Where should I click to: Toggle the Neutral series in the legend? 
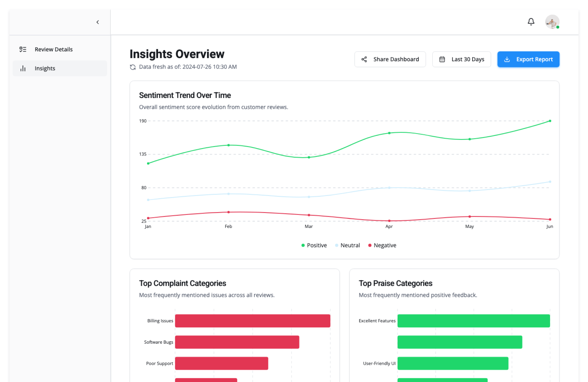347,245
